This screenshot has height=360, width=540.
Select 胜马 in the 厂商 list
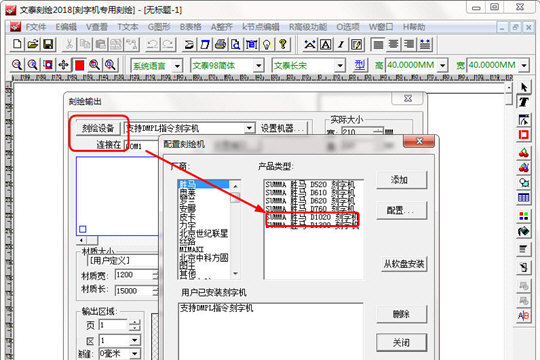pos(204,184)
